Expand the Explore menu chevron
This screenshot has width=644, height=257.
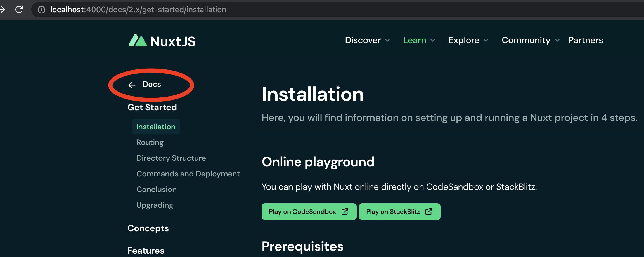tap(486, 40)
